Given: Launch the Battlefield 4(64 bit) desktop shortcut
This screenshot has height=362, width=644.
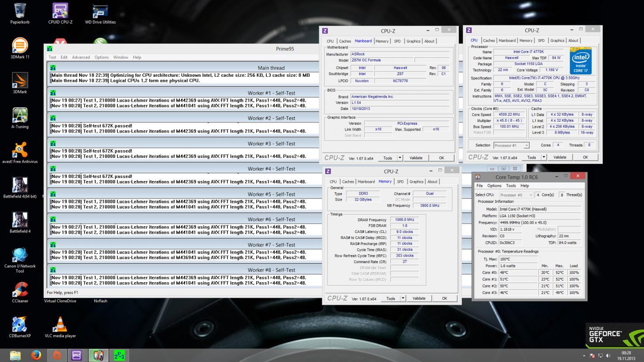Looking at the screenshot, I should (20, 188).
